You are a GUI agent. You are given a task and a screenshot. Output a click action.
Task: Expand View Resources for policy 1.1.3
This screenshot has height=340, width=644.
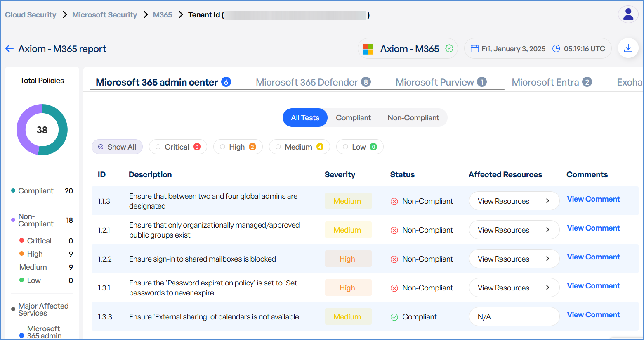[514, 201]
